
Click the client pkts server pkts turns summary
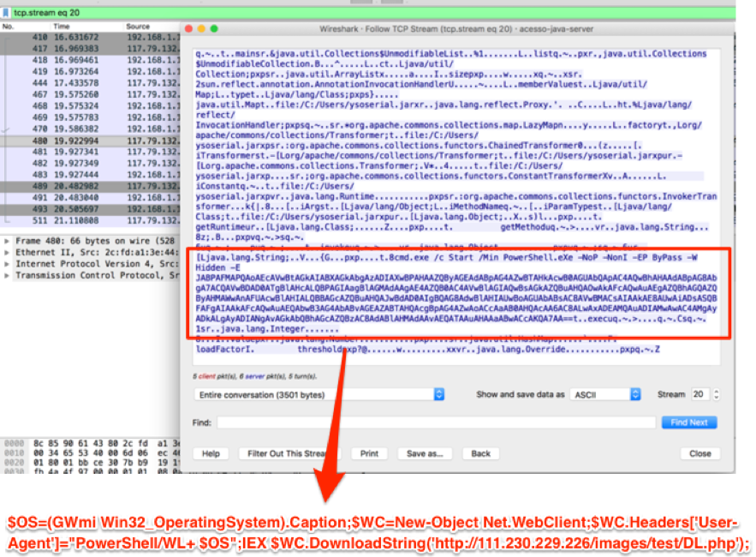coord(254,376)
